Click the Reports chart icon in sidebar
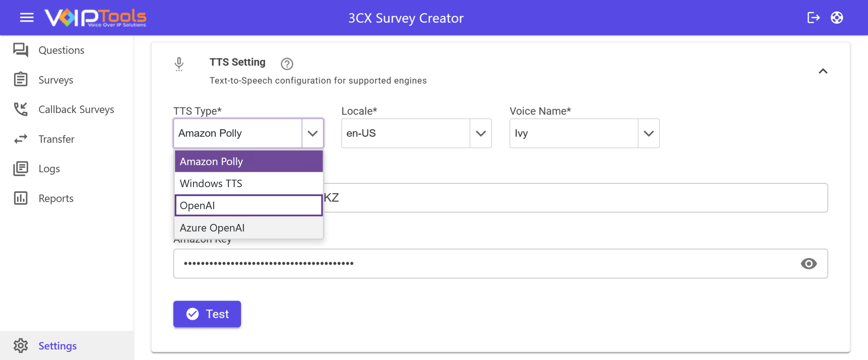The width and height of the screenshot is (868, 360). (21, 198)
